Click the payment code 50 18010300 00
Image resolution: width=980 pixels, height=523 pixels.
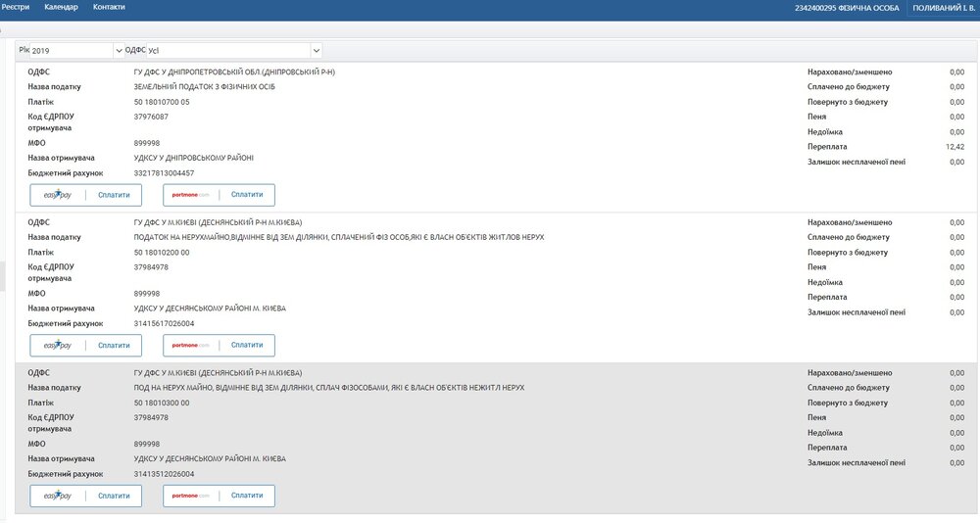(x=162, y=404)
